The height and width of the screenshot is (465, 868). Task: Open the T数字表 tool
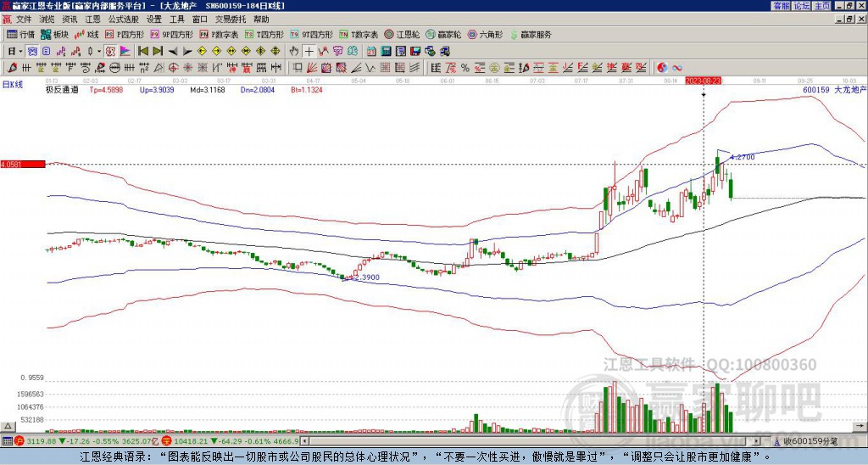(x=359, y=34)
